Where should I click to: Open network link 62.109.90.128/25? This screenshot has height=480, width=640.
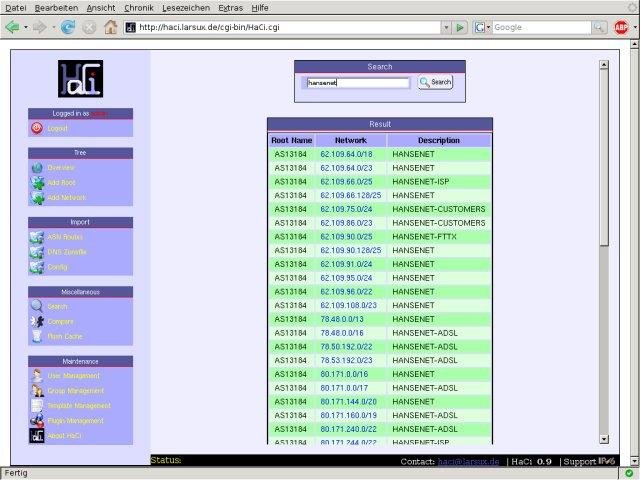[351, 250]
